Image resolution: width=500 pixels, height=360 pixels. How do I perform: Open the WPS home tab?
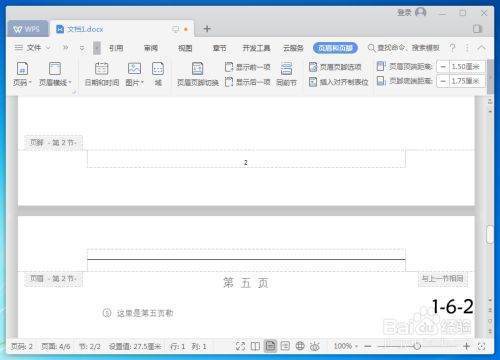tap(27, 29)
